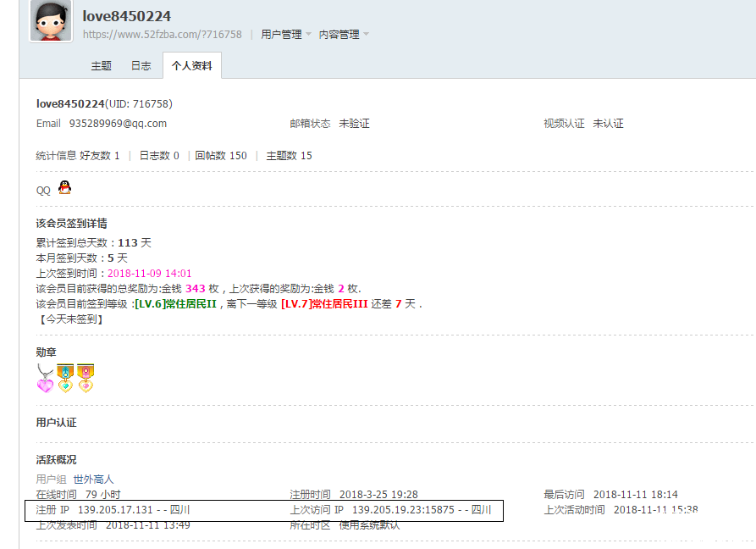The height and width of the screenshot is (549, 756).
Task: Select the 个人资料 tab
Action: pyautogui.click(x=191, y=66)
